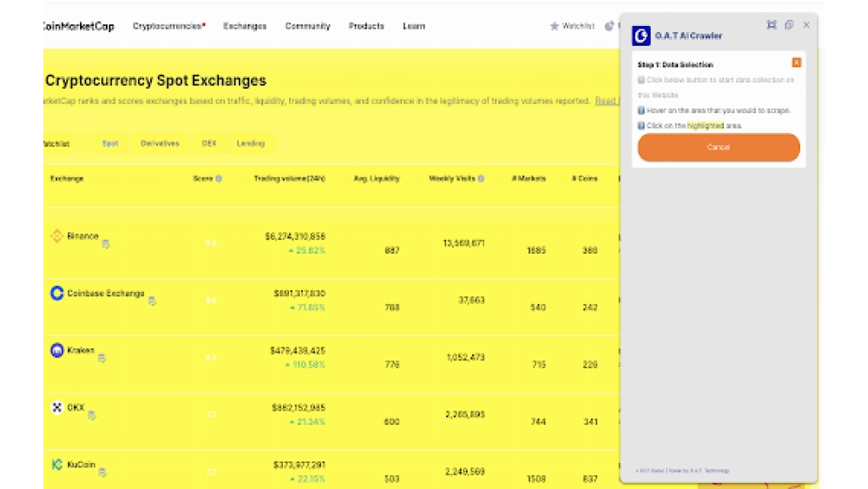
Task: Open the Watchlist star link
Action: [x=572, y=26]
